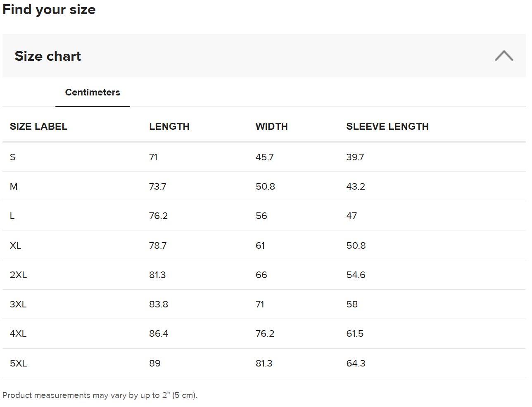The height and width of the screenshot is (407, 532).
Task: Click the SLEEVE LENGTH column header
Action: [387, 126]
